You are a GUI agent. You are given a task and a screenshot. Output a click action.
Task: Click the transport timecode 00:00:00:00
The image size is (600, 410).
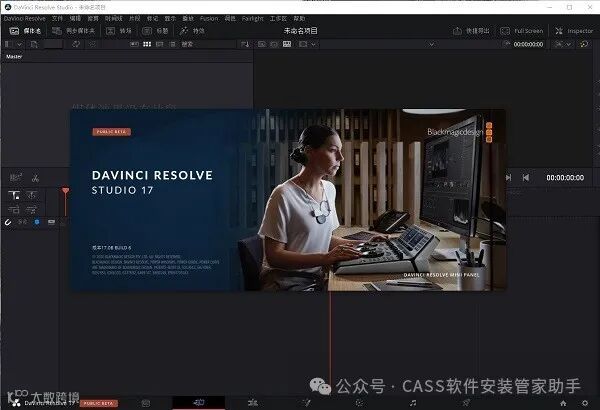(x=565, y=178)
